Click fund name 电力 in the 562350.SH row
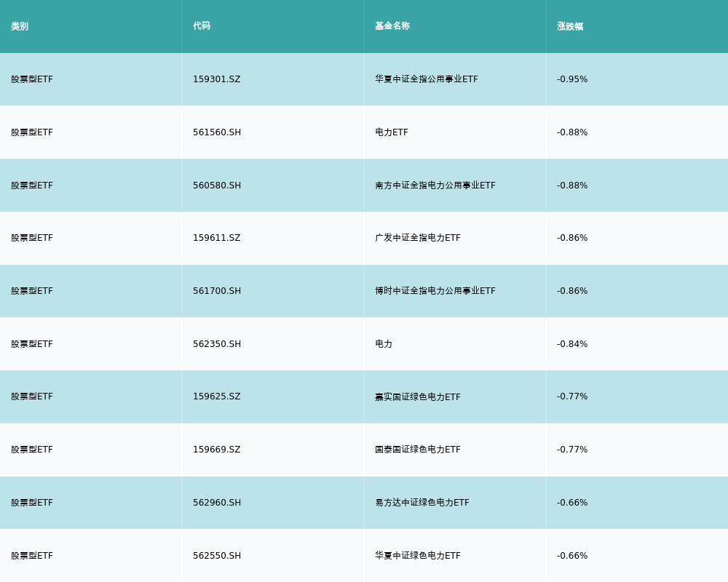 (x=384, y=344)
